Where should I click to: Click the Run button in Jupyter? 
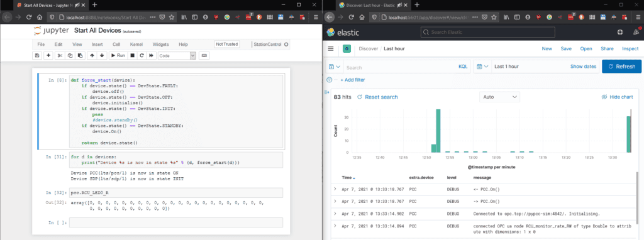(118, 55)
